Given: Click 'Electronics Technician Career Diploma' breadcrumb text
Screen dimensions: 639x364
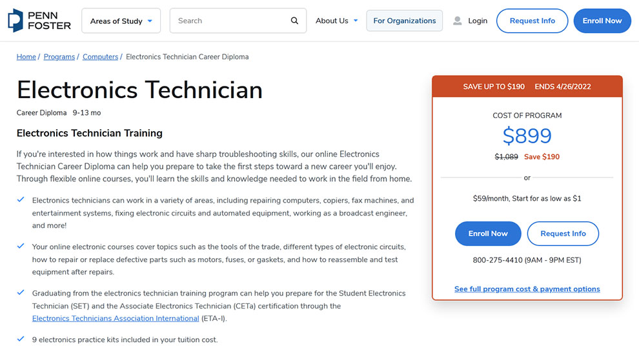Looking at the screenshot, I should pyautogui.click(x=187, y=57).
